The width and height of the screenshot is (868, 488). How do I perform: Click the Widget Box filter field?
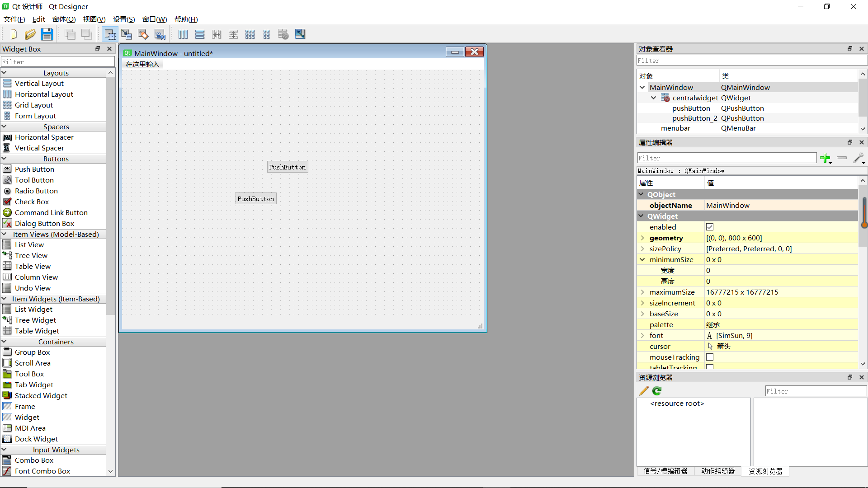click(x=57, y=61)
